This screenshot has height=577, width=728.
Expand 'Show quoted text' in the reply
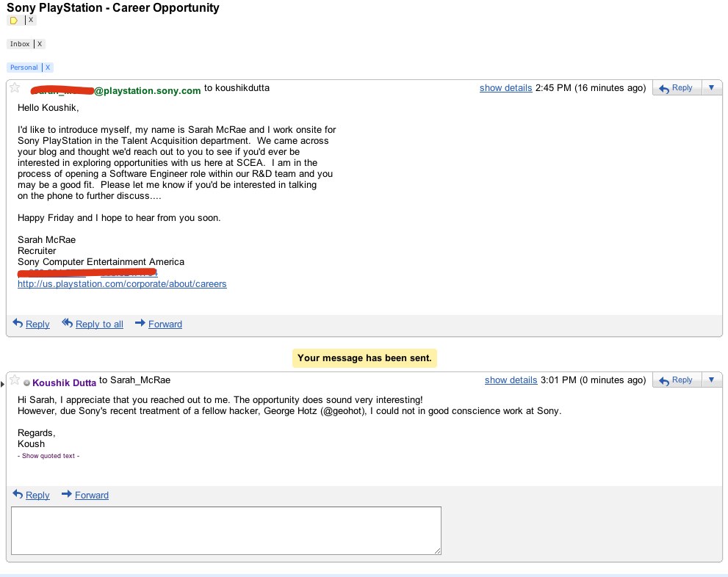click(x=48, y=456)
